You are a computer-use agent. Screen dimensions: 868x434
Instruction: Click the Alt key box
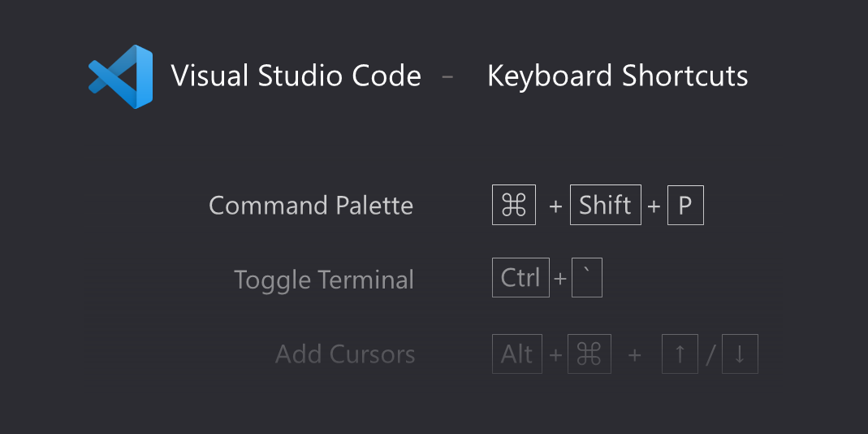click(517, 354)
